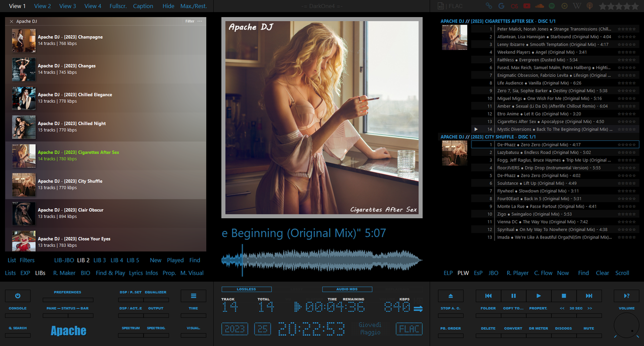Open the library panel three-dots menu
The width and height of the screenshot is (644, 346).
(200, 21)
